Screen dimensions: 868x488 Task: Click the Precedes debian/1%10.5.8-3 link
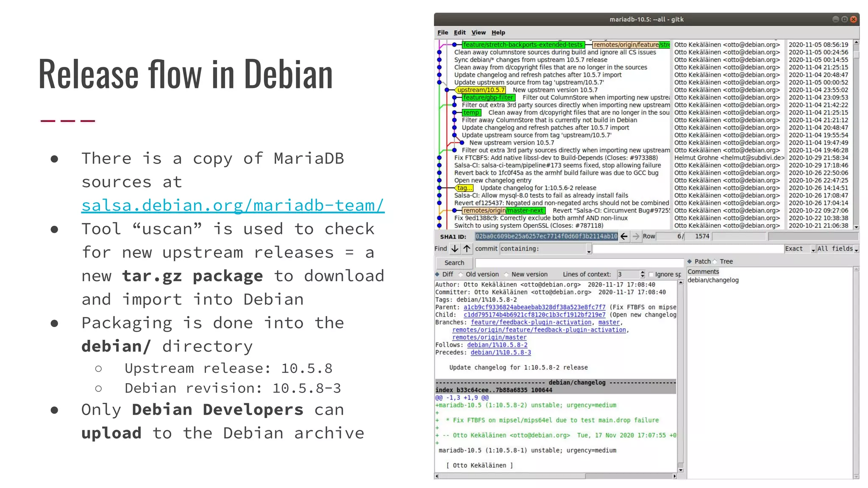click(x=501, y=353)
